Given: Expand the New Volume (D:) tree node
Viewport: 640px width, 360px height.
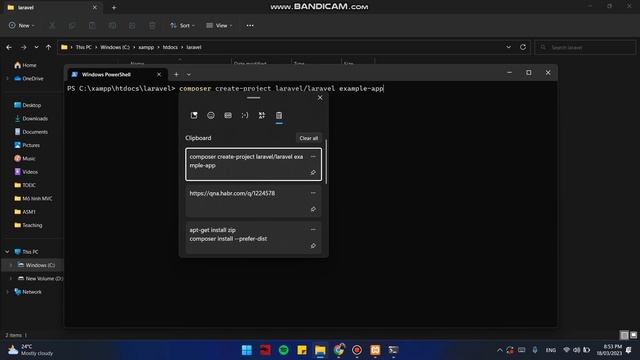Looking at the screenshot, I should pyautogui.click(x=11, y=279).
